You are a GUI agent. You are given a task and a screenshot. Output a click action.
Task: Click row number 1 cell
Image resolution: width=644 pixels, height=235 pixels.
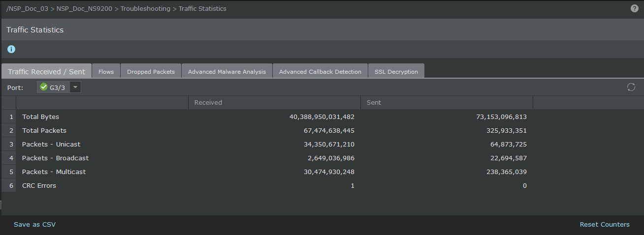click(9, 117)
